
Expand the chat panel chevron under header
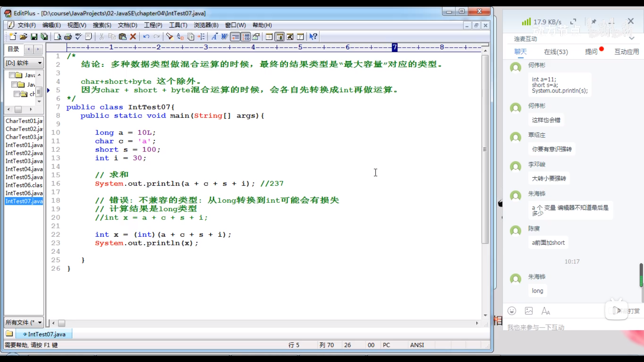click(632, 39)
